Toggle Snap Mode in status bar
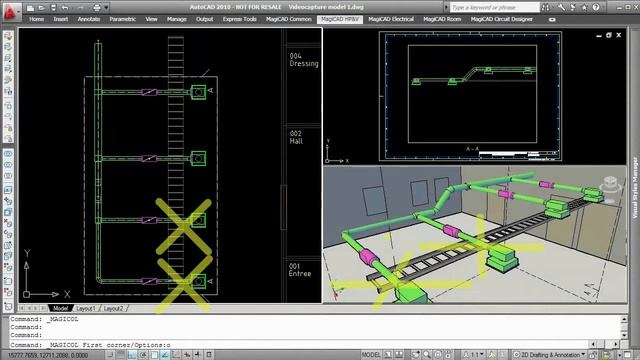The image size is (640, 360). click(110, 355)
